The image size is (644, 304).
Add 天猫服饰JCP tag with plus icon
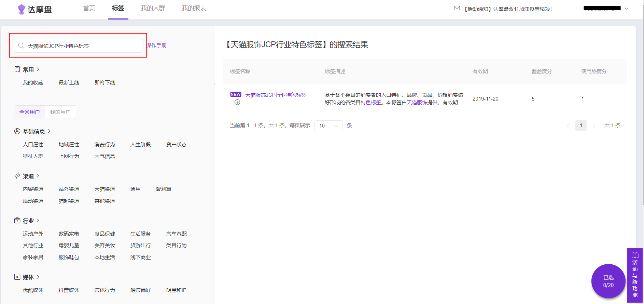tap(237, 102)
